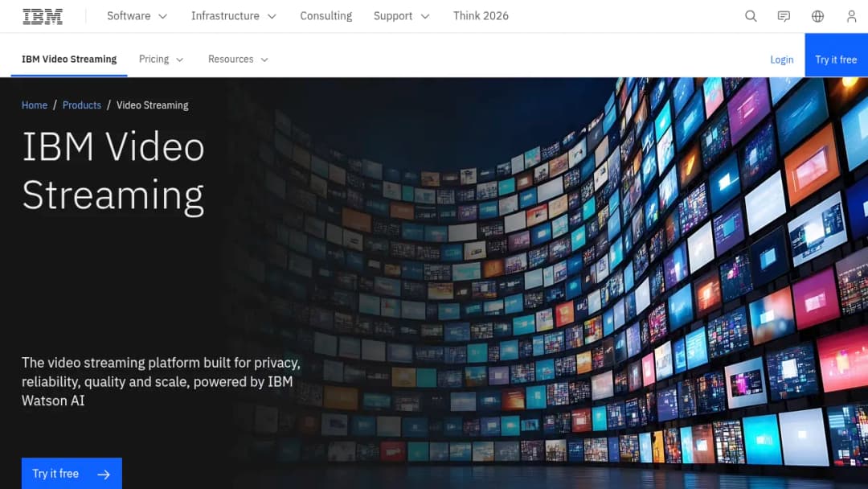Expand the Support menu
868x489 pixels.
point(401,16)
